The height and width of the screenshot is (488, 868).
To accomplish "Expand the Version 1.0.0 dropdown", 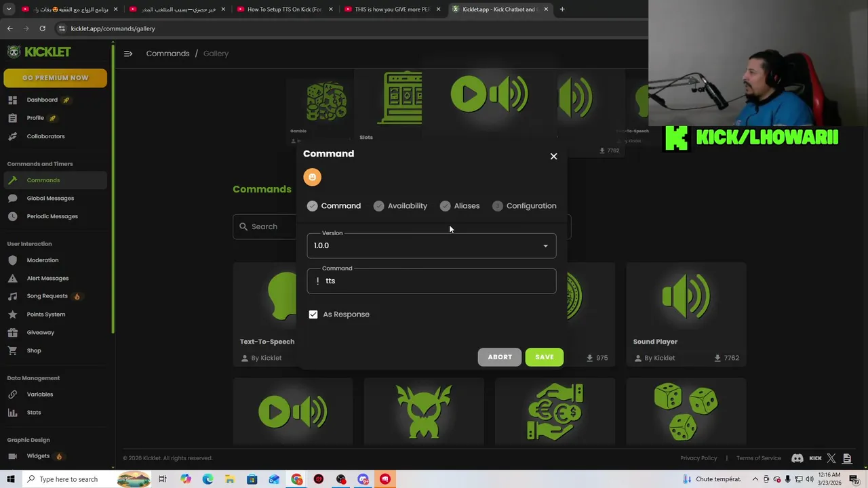I will (x=431, y=245).
